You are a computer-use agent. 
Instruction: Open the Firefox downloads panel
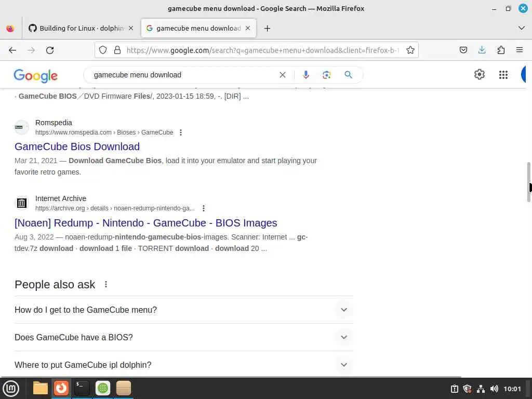[482, 50]
